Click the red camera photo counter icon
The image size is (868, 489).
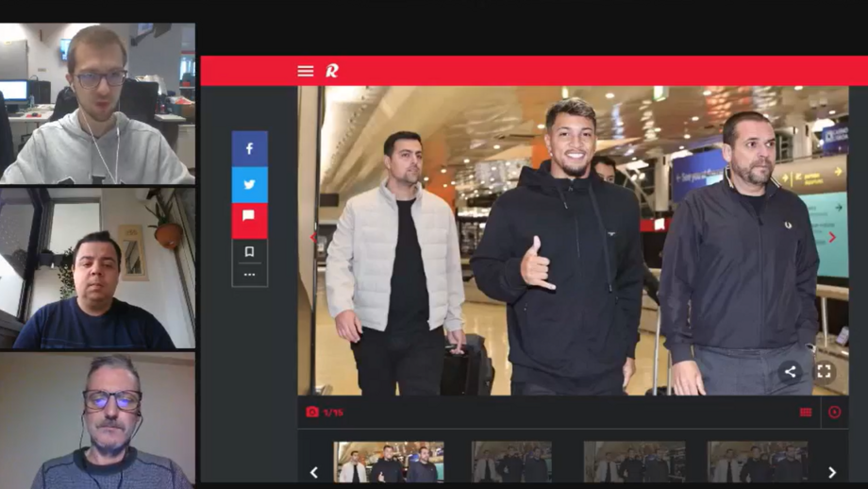(312, 412)
